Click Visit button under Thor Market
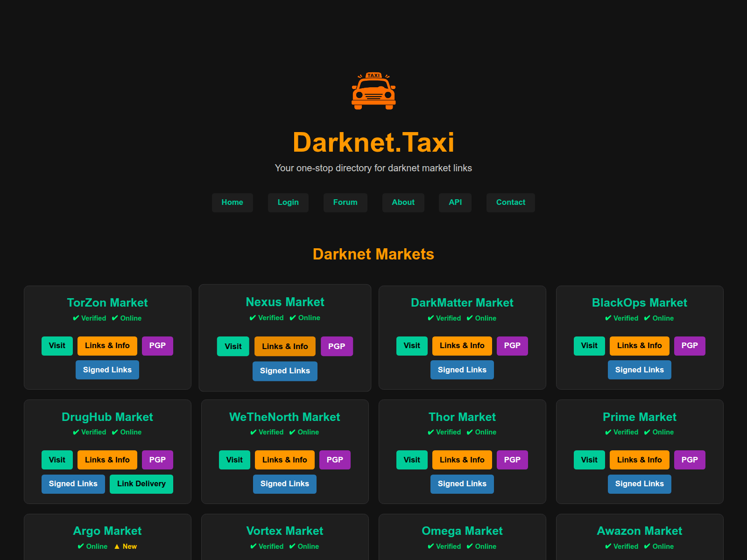The image size is (747, 560). (412, 460)
